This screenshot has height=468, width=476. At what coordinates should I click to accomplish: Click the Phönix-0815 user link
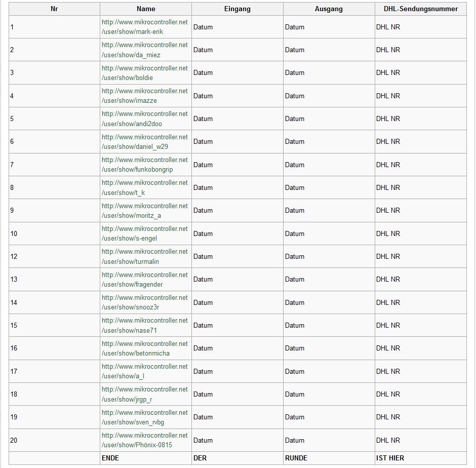pyautogui.click(x=145, y=440)
